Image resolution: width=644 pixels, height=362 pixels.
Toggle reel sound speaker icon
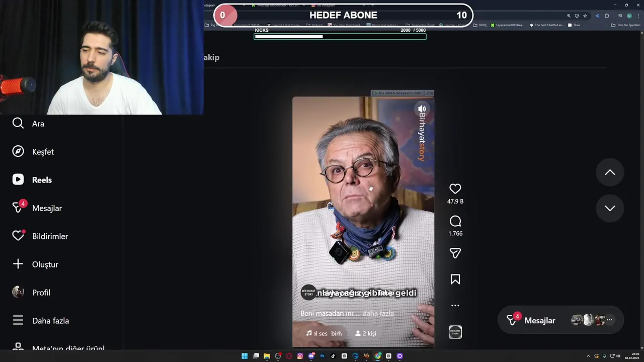pyautogui.click(x=422, y=109)
